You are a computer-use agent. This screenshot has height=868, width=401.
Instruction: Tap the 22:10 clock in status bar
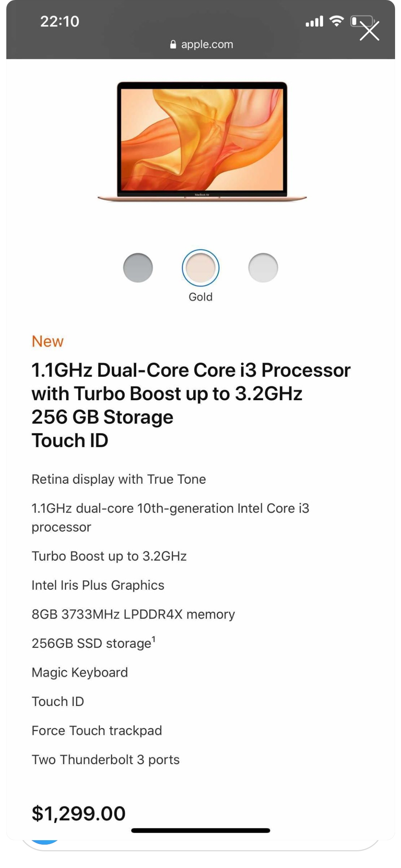pyautogui.click(x=60, y=22)
